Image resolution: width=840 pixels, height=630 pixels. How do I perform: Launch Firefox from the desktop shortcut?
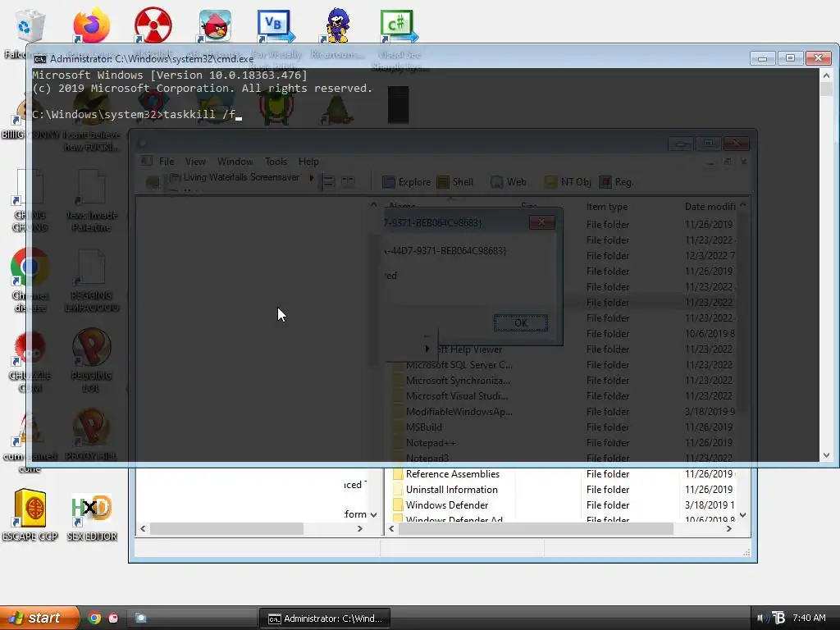(92, 25)
